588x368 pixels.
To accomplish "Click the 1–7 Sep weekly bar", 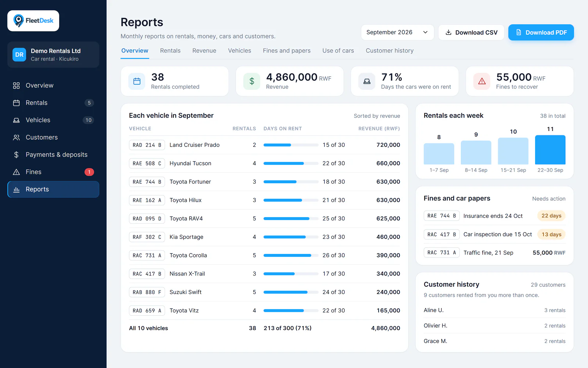I will coord(439,154).
